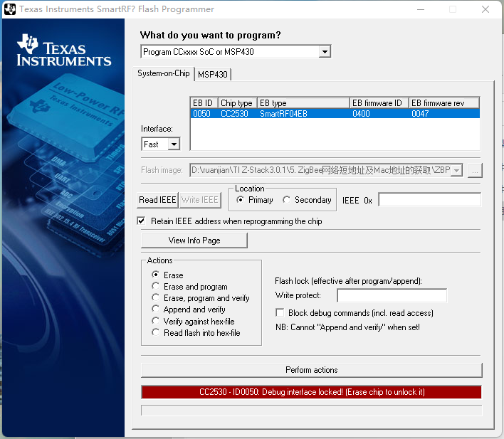Choose Erase, program and verify option
The height and width of the screenshot is (439, 504).
(x=156, y=297)
